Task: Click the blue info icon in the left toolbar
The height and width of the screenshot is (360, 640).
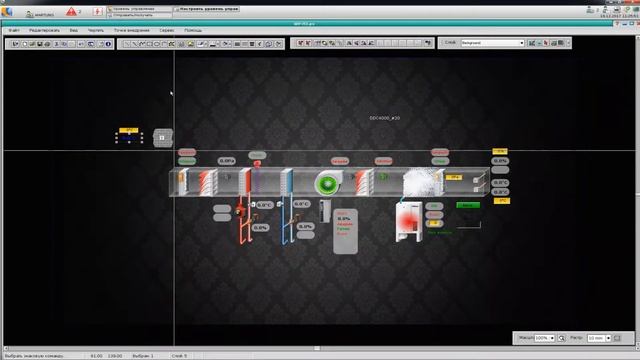Action: (108, 44)
